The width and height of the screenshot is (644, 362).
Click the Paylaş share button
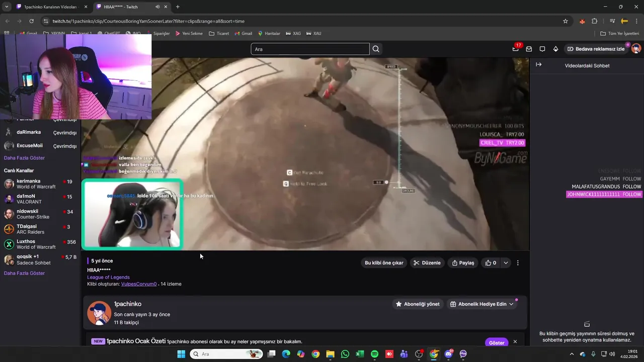point(463,263)
